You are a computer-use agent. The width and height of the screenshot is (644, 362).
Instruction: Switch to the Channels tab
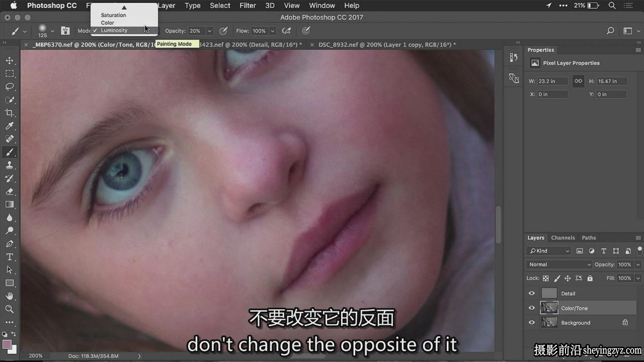[563, 238]
